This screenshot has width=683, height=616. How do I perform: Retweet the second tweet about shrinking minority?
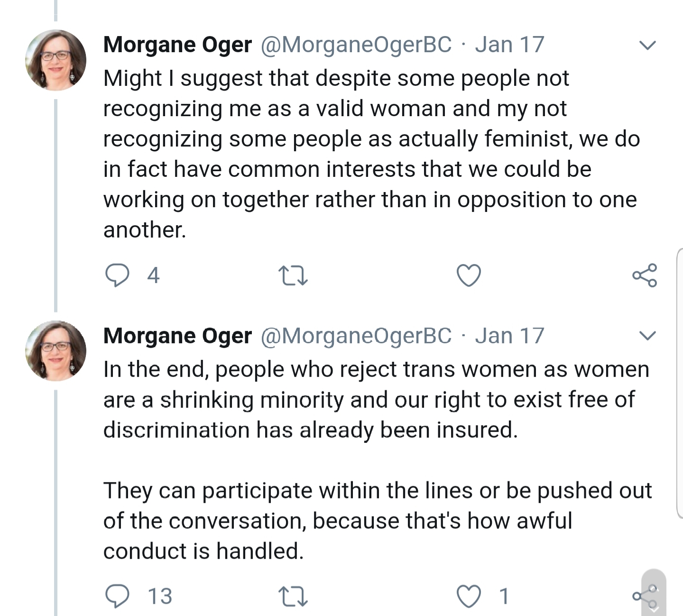[293, 597]
